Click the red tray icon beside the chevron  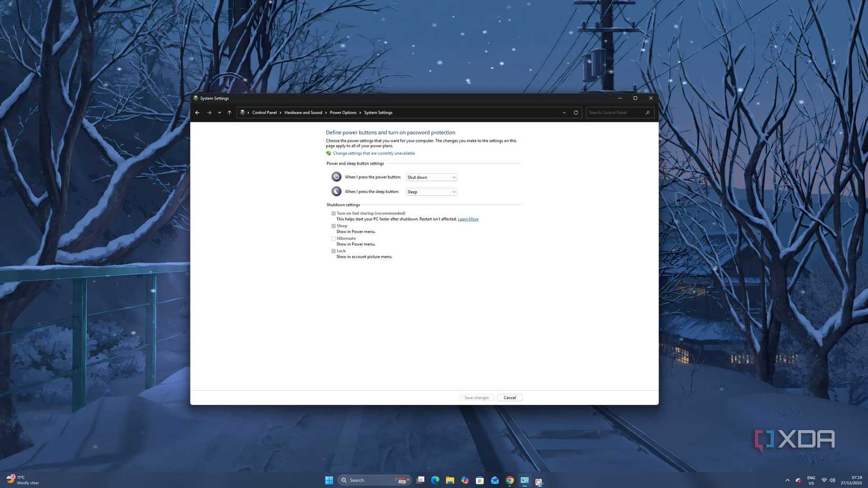click(798, 480)
